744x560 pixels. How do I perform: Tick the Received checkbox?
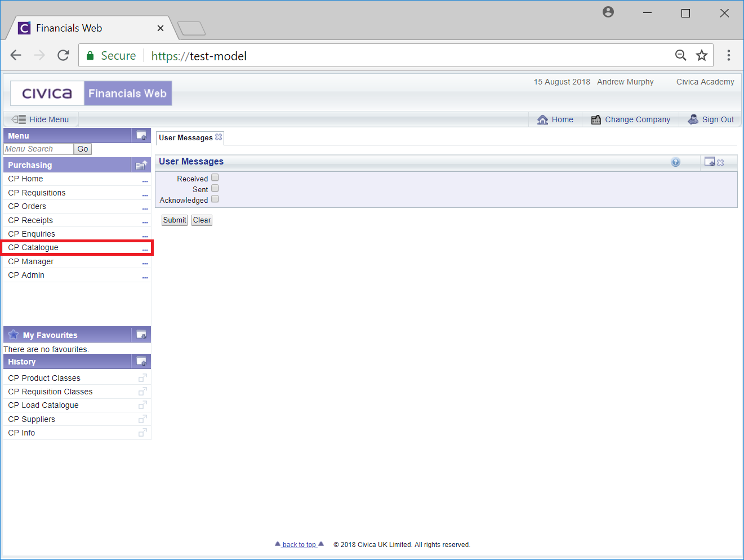(215, 177)
